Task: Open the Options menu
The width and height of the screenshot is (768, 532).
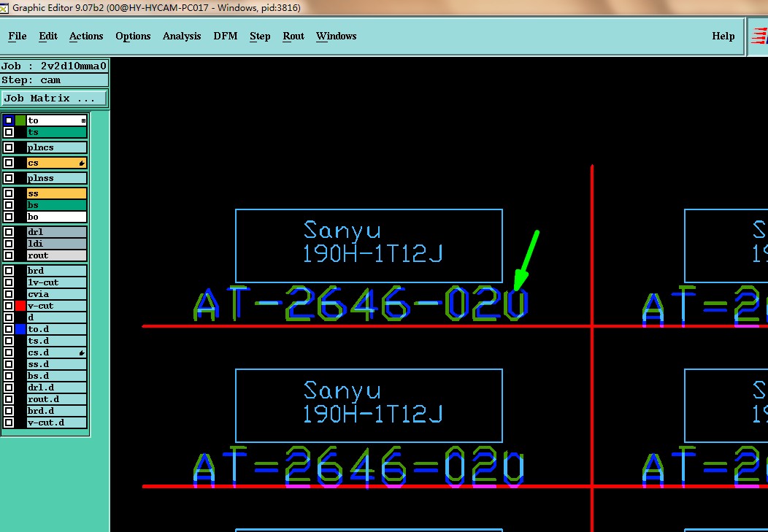Action: tap(133, 36)
